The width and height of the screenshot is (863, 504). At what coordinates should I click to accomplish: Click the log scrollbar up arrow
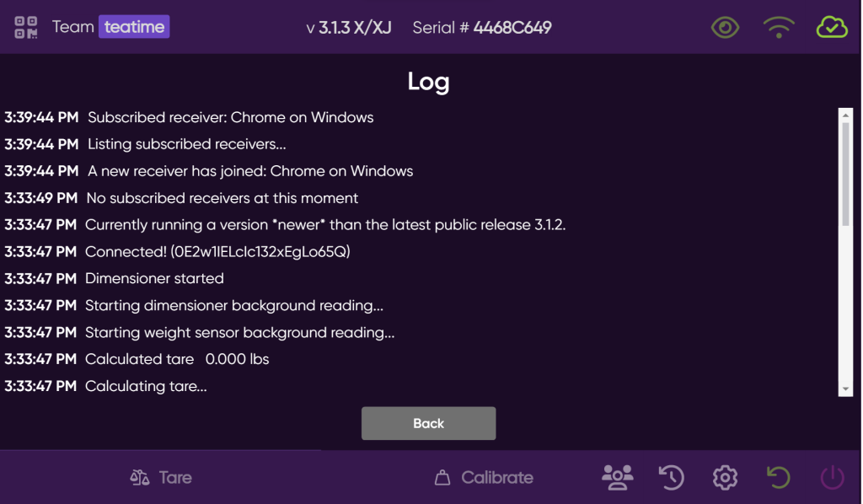click(845, 114)
